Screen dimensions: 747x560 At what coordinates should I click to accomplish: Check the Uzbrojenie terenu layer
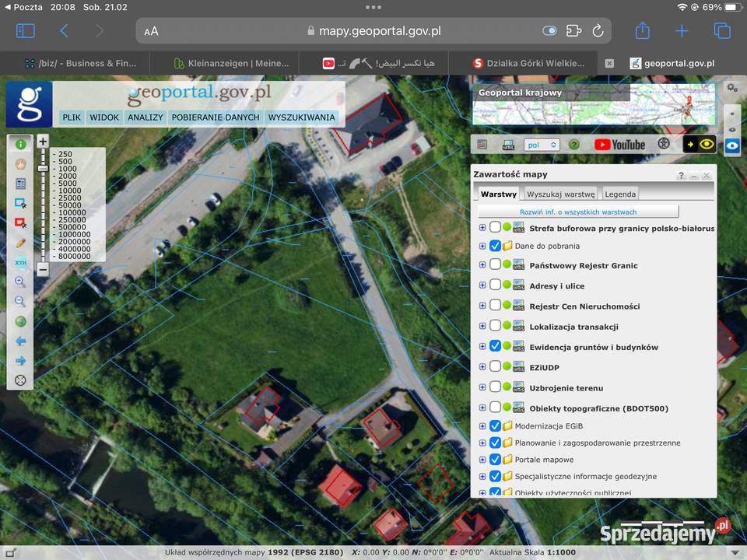pyautogui.click(x=495, y=387)
